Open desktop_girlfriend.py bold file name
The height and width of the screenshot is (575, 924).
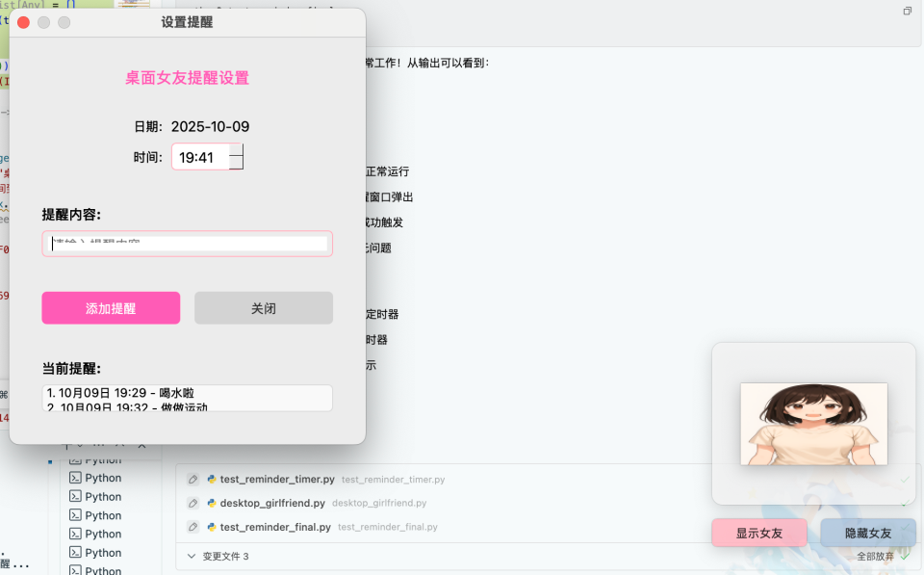coord(272,503)
